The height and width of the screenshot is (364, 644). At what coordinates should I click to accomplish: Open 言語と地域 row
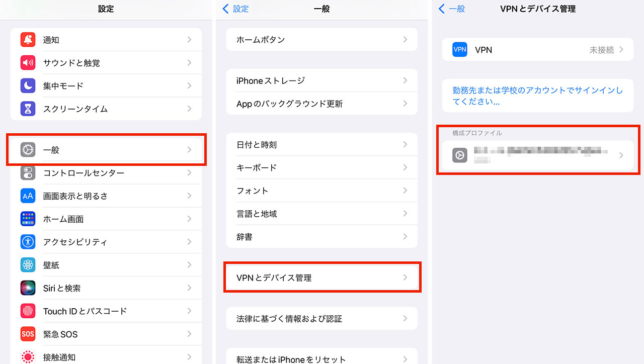point(322,214)
